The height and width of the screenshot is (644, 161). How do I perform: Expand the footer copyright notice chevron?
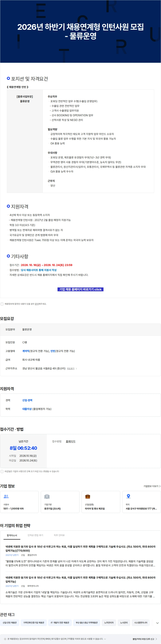[105, 639]
